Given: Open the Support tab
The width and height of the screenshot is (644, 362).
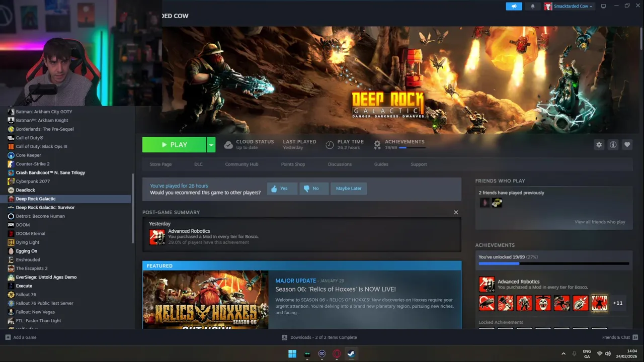Looking at the screenshot, I should 419,164.
